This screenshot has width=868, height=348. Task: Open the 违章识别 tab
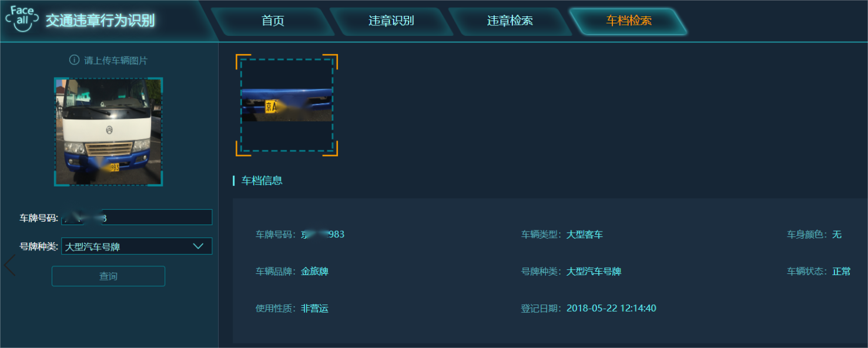tap(391, 21)
